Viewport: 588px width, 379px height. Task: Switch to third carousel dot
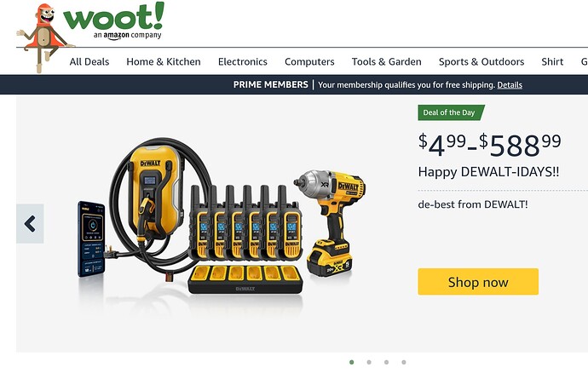click(x=386, y=362)
